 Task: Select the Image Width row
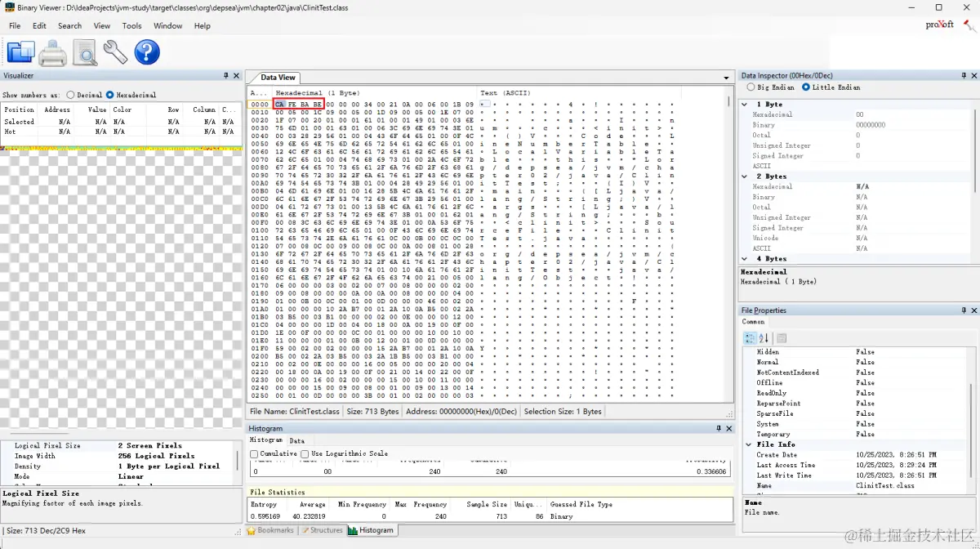click(118, 456)
